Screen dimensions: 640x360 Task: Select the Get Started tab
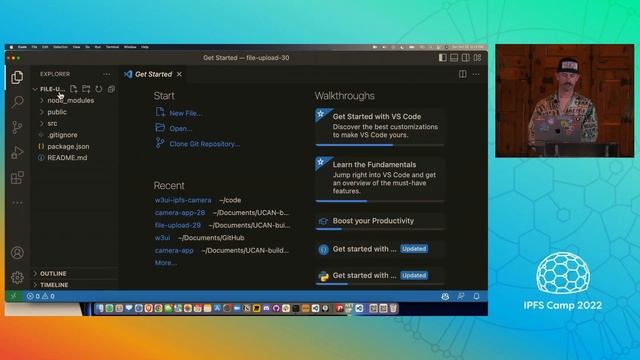click(x=153, y=74)
